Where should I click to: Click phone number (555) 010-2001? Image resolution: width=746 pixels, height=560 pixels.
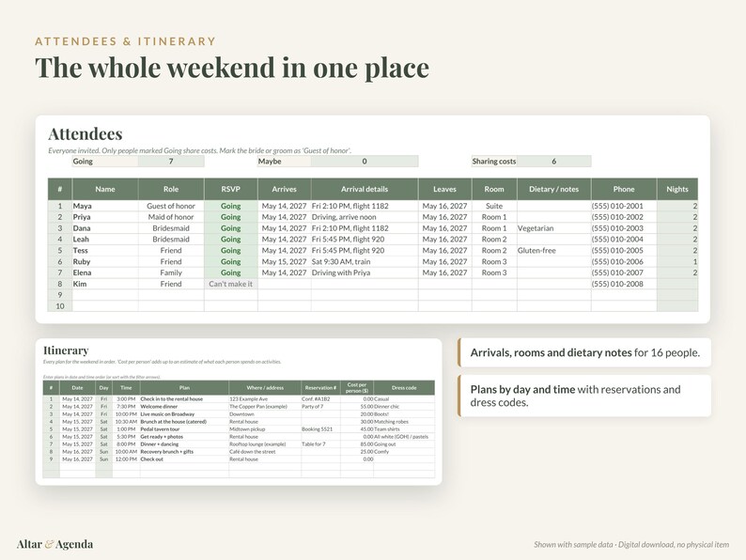coord(624,206)
